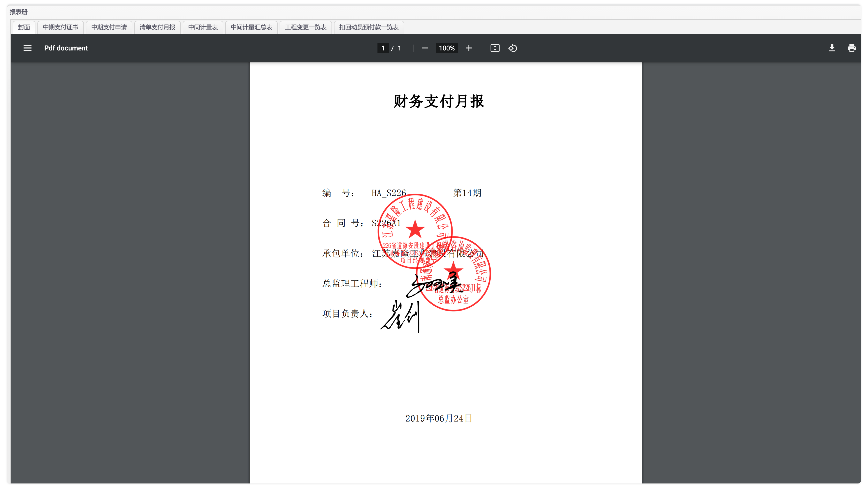The image size is (868, 488).
Task: Zoom out with the minus icon
Action: click(x=425, y=48)
